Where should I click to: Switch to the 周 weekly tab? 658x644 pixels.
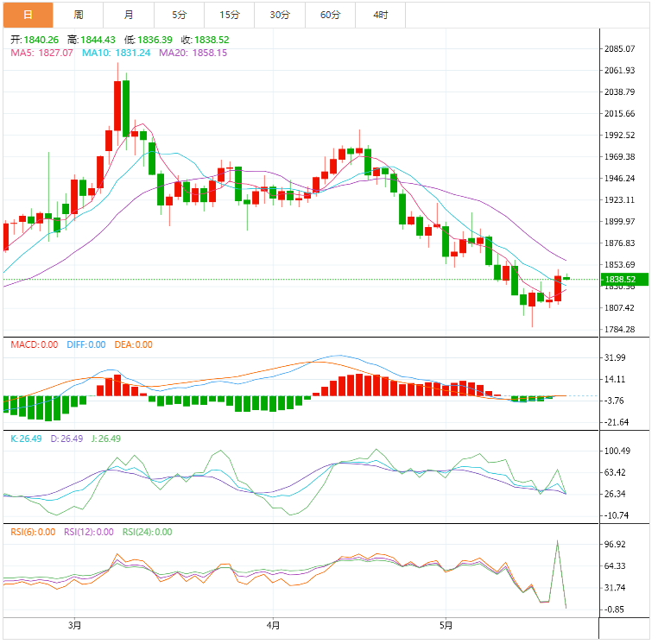pos(79,15)
